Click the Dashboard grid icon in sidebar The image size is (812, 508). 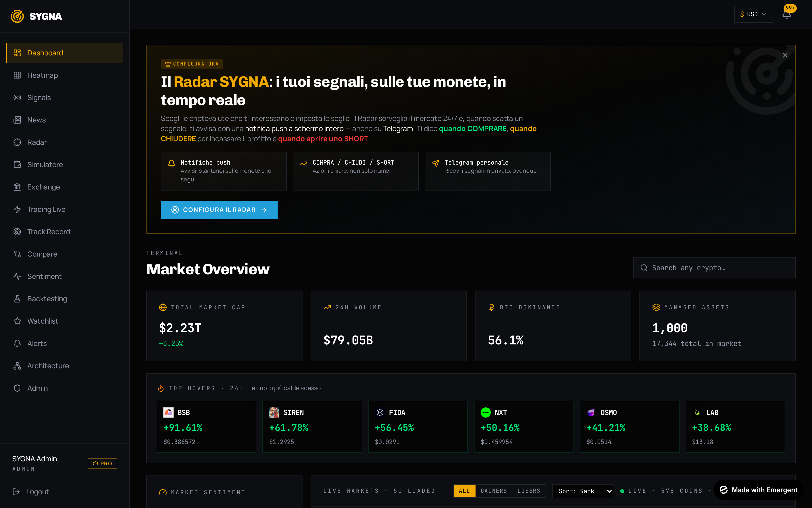pos(17,53)
